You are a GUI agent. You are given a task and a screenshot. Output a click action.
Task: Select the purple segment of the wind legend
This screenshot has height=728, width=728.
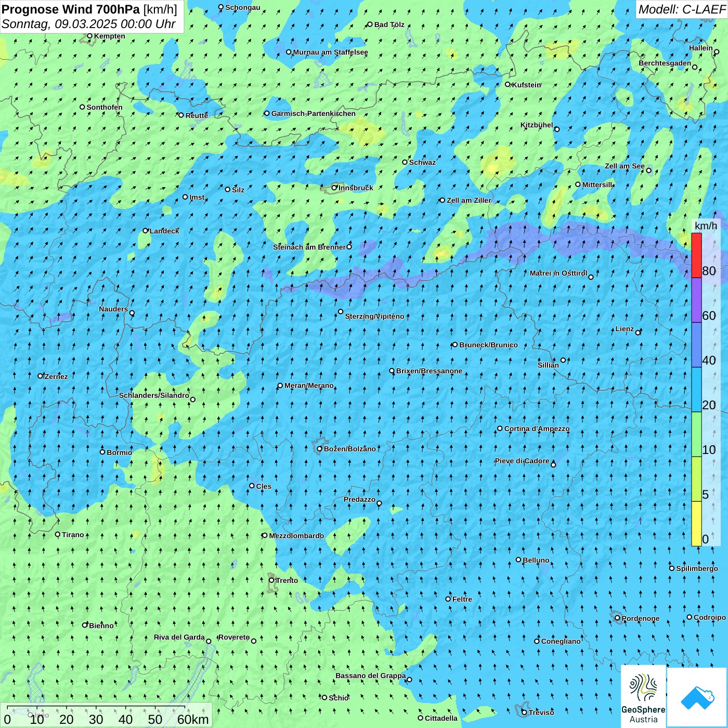[x=697, y=301]
